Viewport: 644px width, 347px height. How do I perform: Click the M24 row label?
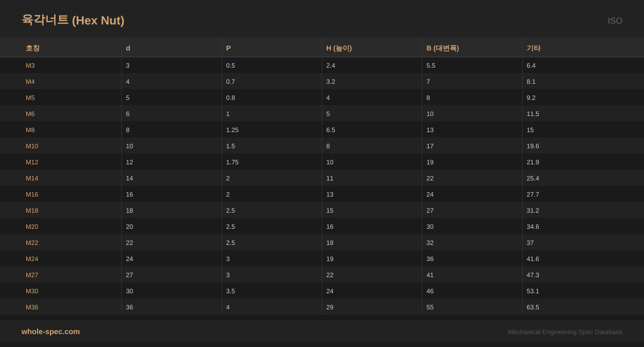(x=32, y=259)
